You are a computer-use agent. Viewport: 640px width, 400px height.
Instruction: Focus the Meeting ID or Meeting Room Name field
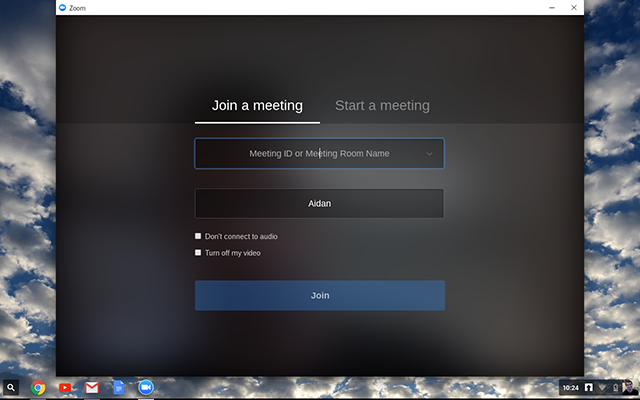click(x=319, y=153)
